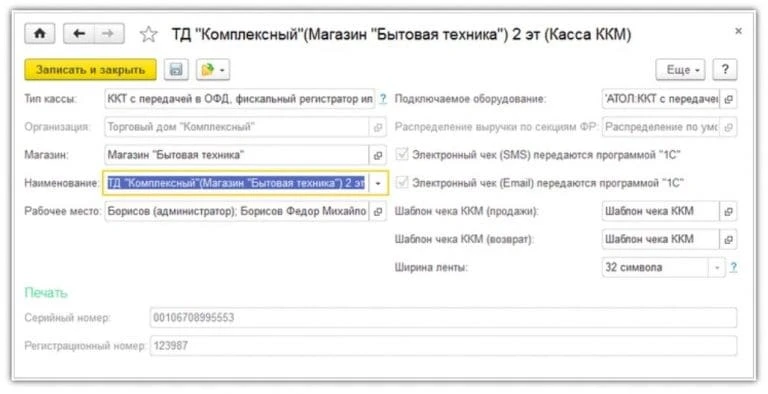Open the Рабочее место field link icon
Screen dimensions: 768x394
[x=378, y=212]
